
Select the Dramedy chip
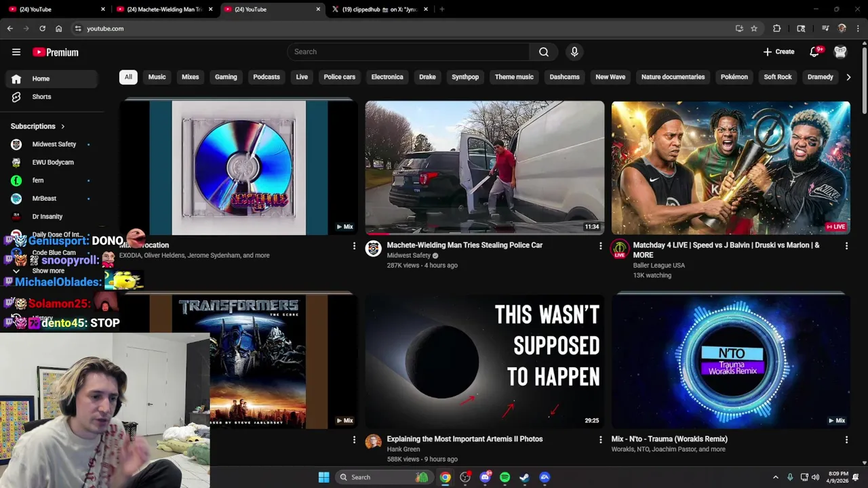point(820,77)
